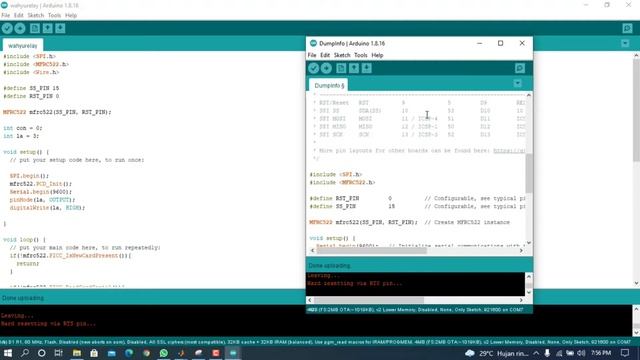Open Tools menu in DumpInfo window
Viewport: 640px width, 360px height.
tap(360, 55)
